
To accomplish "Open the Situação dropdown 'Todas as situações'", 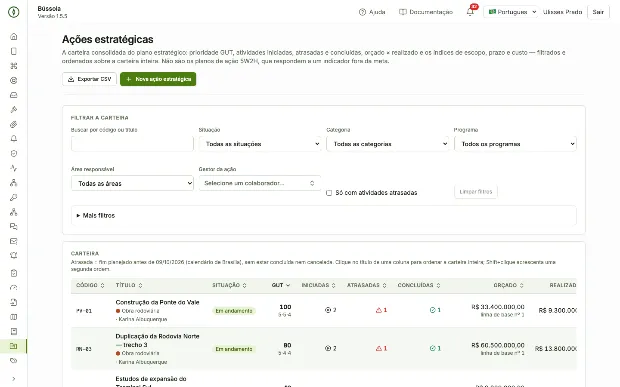I will [260, 144].
